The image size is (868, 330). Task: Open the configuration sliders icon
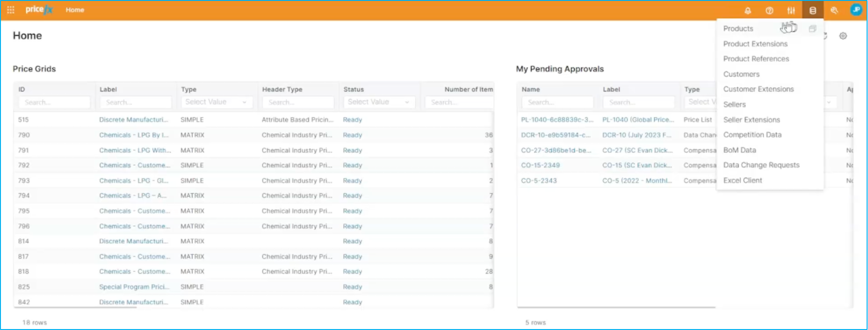(791, 10)
